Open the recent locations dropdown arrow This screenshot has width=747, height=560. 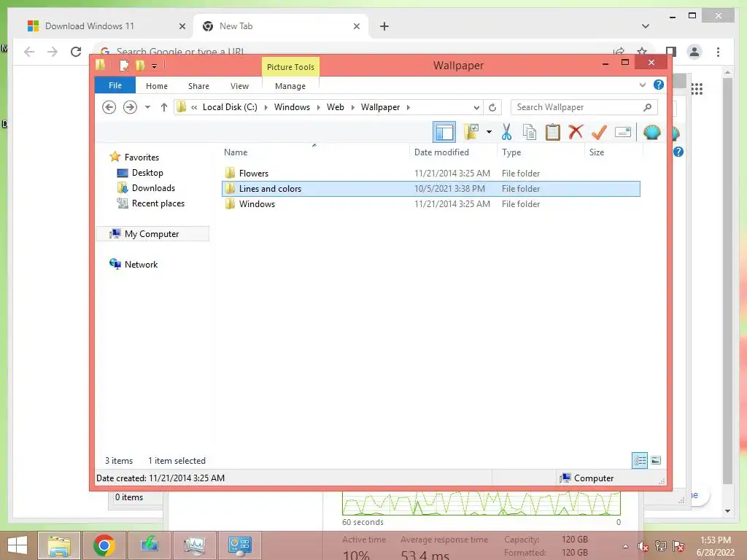tap(147, 107)
